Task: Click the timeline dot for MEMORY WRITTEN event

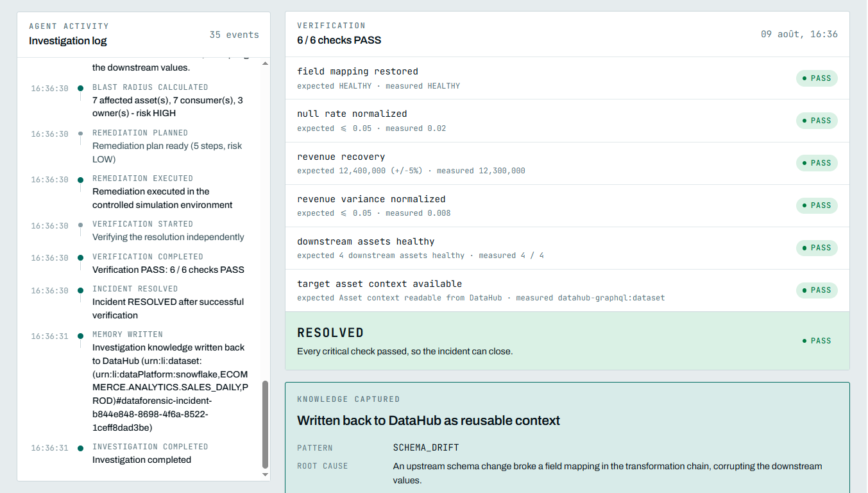Action: pos(80,335)
